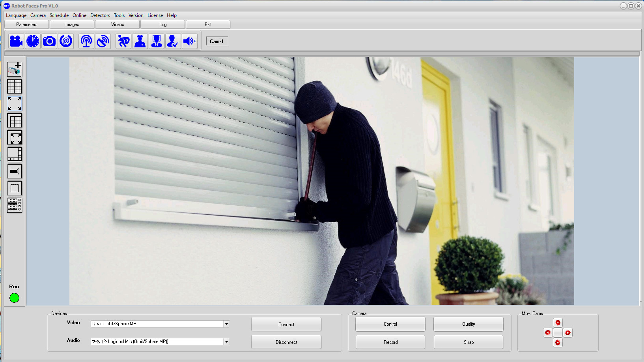The image size is (644, 362).
Task: Open the Help menu
Action: (172, 15)
